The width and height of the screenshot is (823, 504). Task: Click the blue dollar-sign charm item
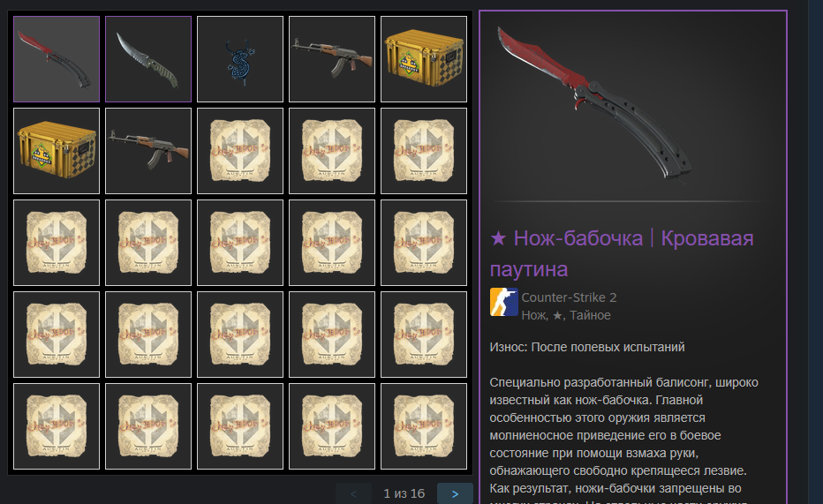[240, 59]
